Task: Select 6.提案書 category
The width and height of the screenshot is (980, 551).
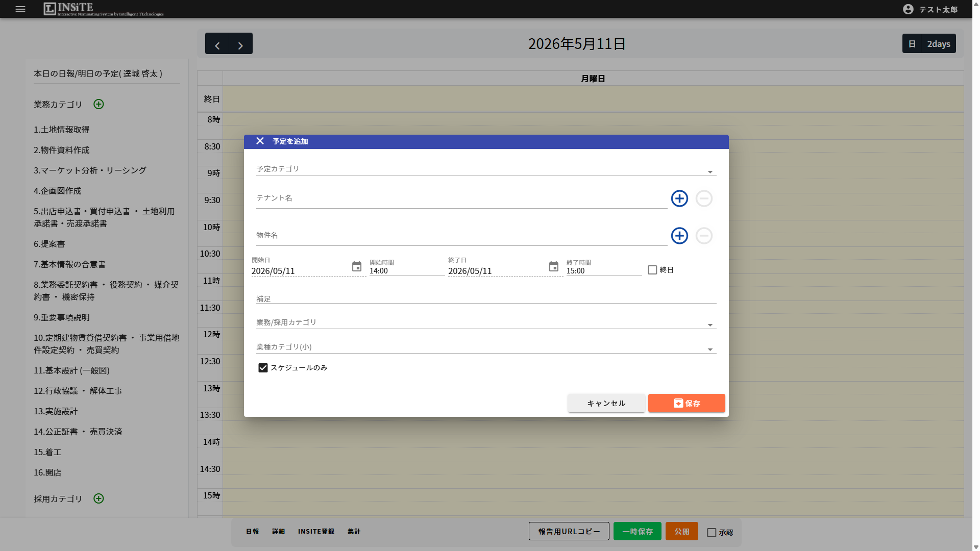Action: (50, 244)
